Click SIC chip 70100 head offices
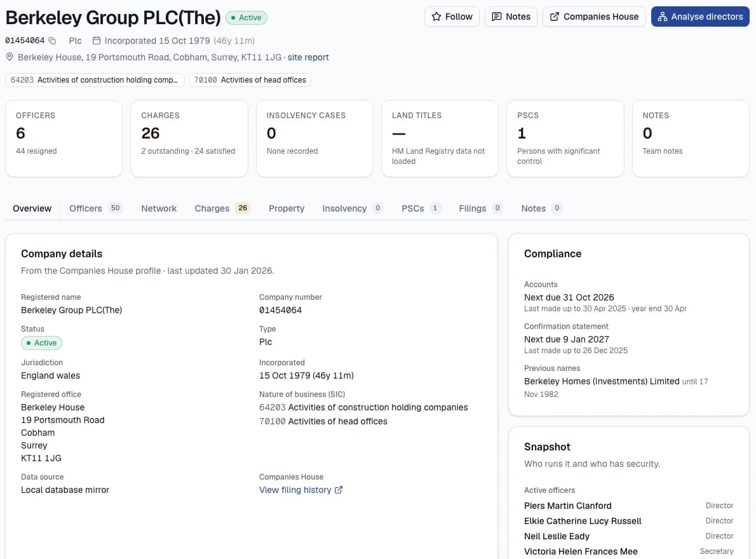 point(250,80)
